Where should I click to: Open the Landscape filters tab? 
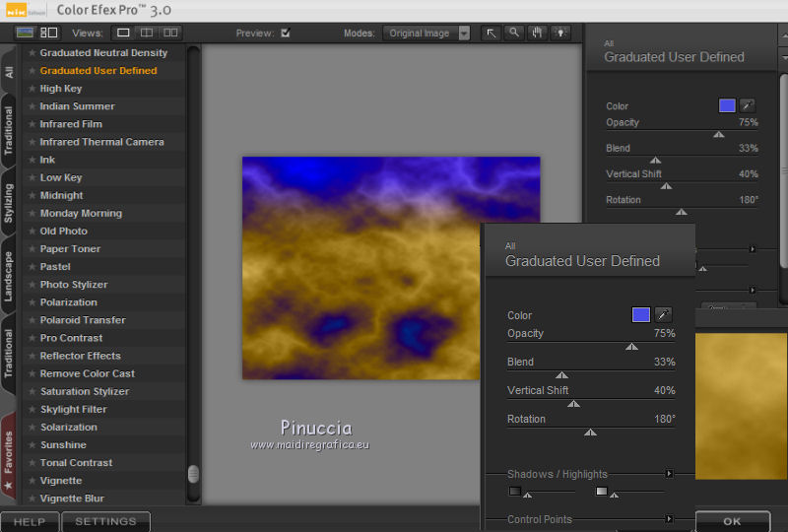[9, 277]
